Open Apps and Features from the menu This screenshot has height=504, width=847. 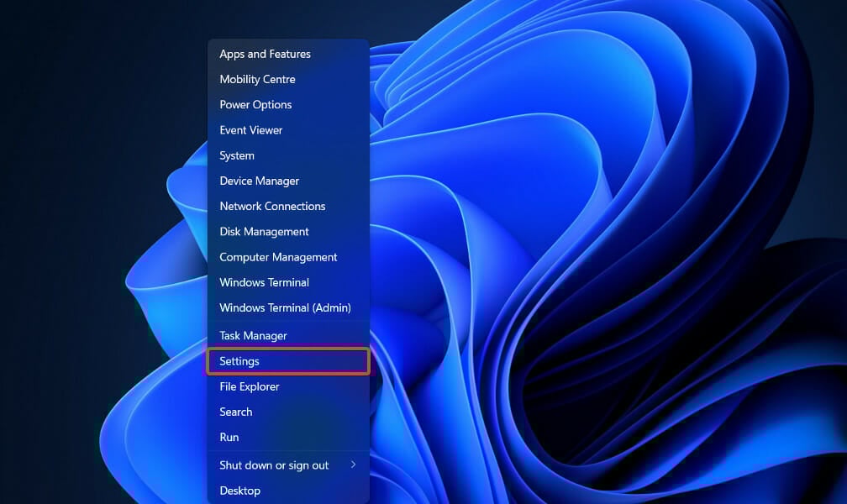pos(288,54)
